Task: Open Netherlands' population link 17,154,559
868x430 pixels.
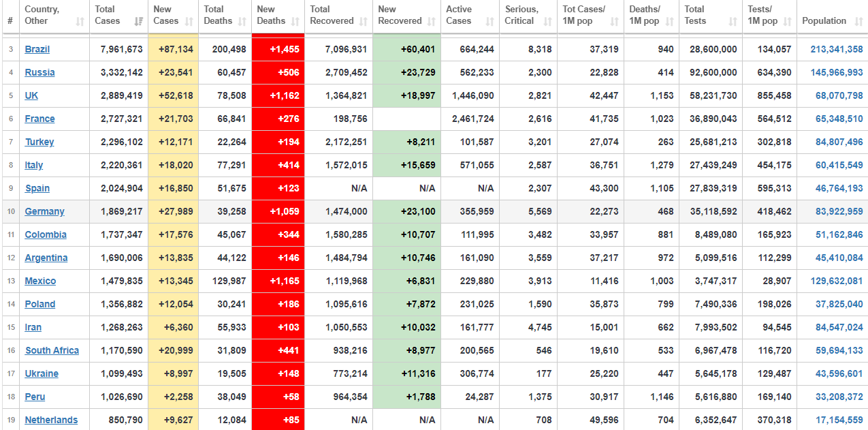Action: [839, 420]
